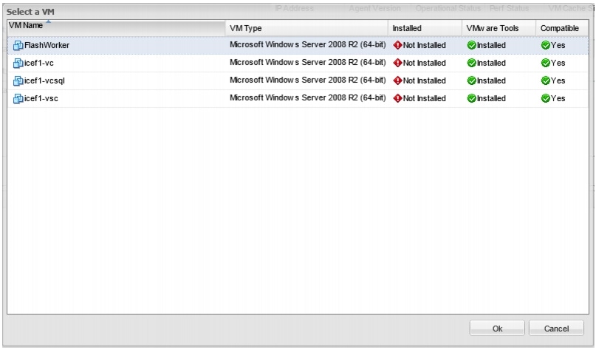Click 'Not Installed' text in icef1-vsc row
Screen dimensions: 596x364
tap(424, 98)
